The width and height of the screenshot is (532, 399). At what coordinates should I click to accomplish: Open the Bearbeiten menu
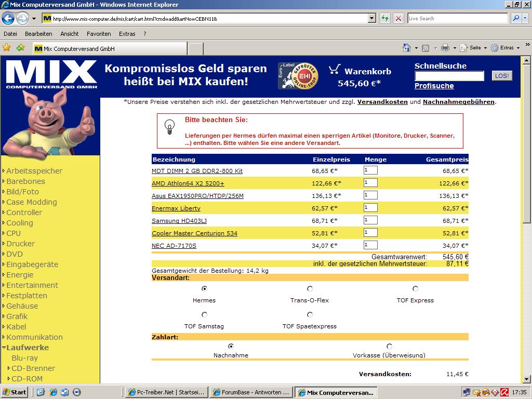point(38,34)
